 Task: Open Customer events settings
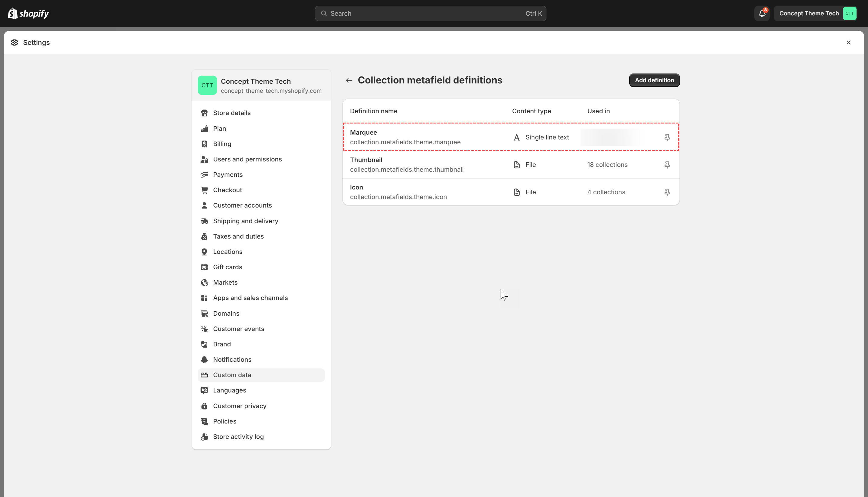[261, 329]
